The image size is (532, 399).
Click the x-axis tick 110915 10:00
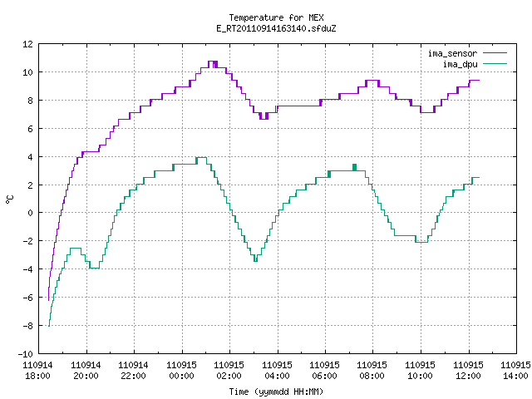click(x=421, y=371)
